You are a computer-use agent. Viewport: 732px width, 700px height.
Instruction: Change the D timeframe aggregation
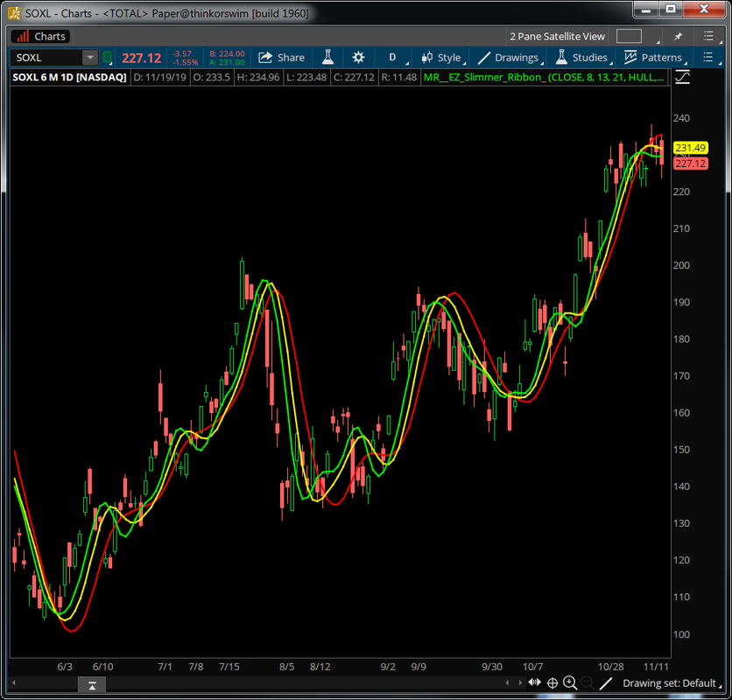coord(392,58)
